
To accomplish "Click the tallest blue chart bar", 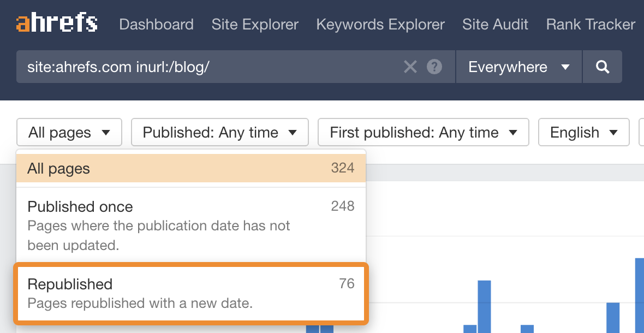I will click(x=639, y=295).
